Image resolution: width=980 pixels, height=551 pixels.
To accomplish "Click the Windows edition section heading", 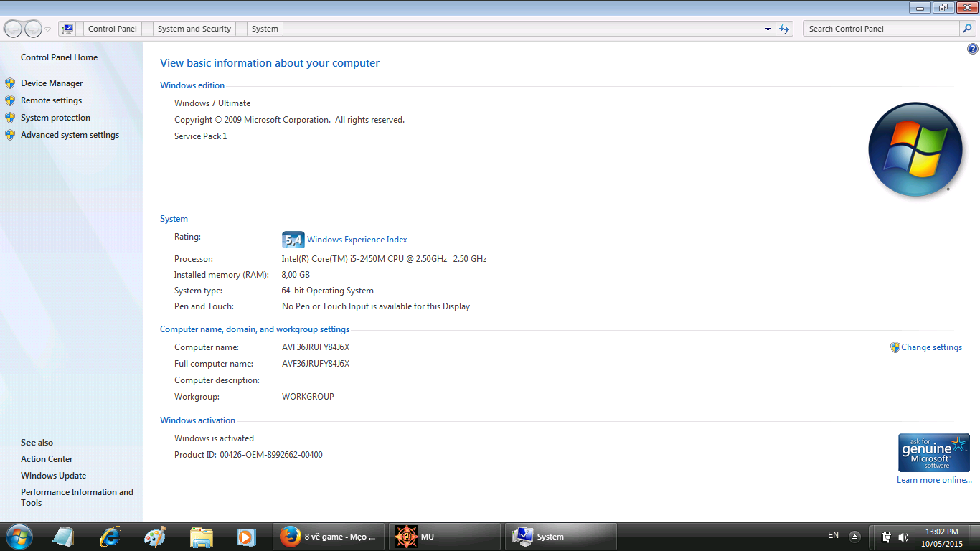I will (192, 85).
